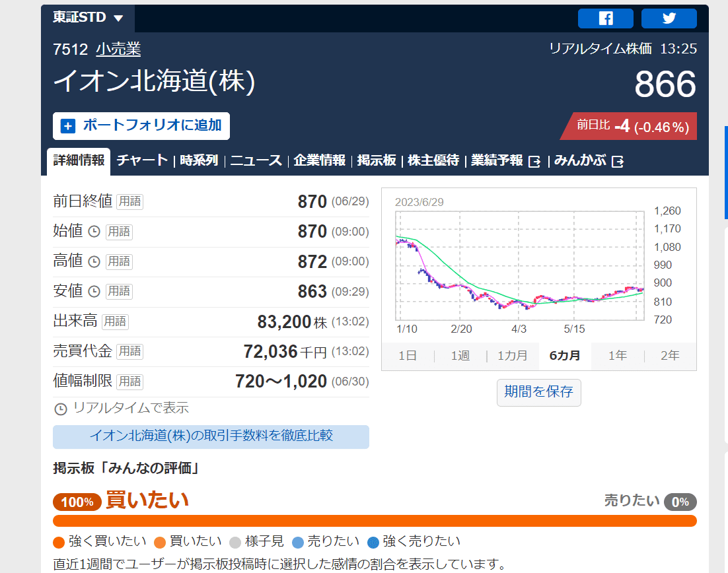Click the 72,036 千円 trading value

285,352
